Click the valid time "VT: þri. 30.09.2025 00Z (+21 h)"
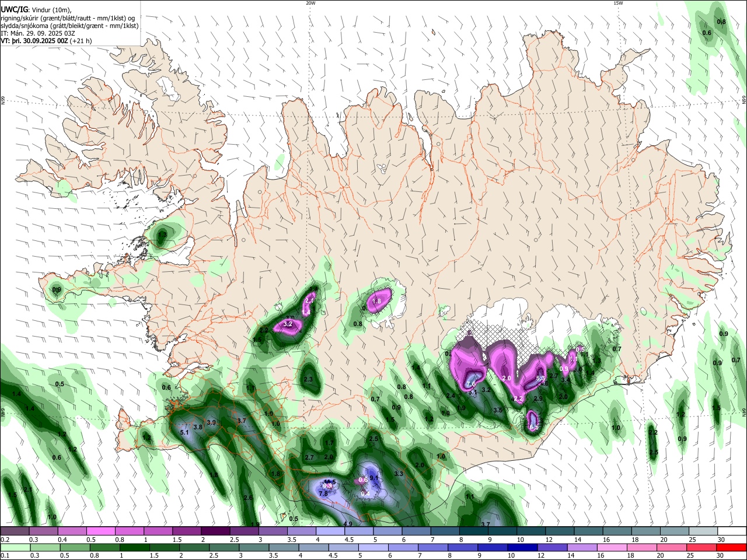 point(46,41)
